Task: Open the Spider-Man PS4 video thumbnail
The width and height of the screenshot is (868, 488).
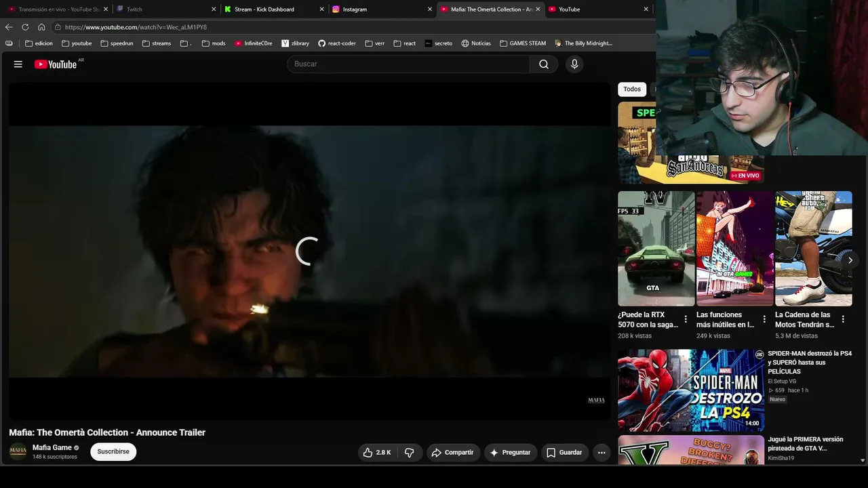Action: pos(691,390)
